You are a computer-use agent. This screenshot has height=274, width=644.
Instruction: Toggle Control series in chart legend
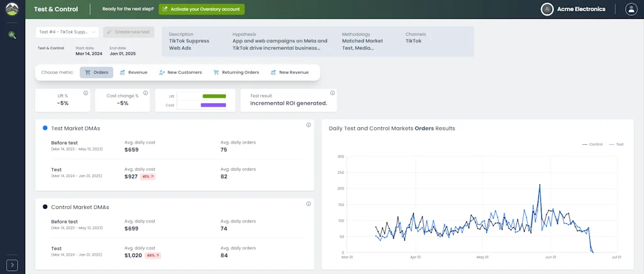coord(592,144)
